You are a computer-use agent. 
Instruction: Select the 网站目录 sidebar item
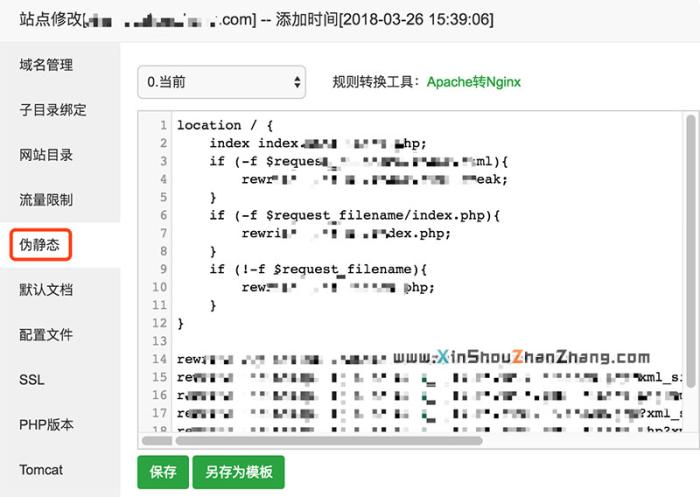coord(46,155)
